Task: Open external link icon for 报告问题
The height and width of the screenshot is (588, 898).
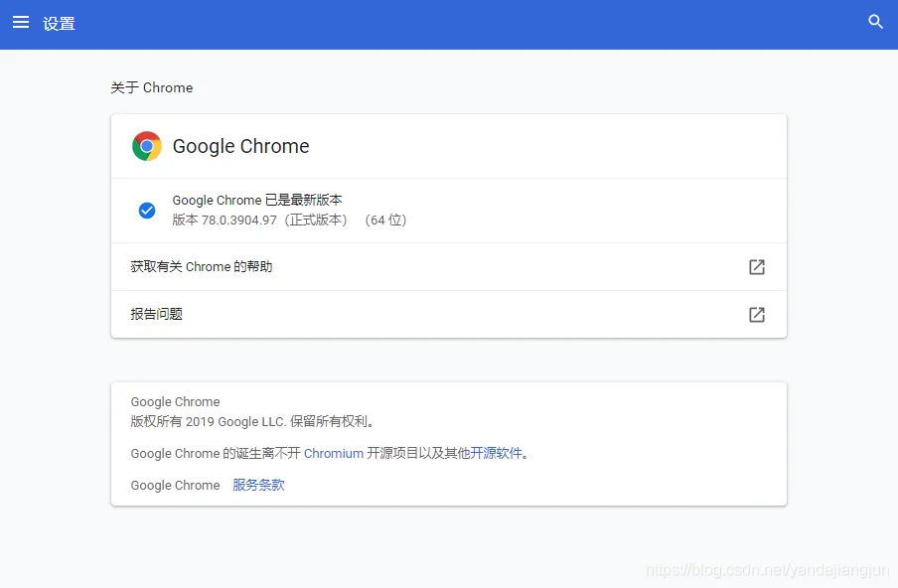Action: [757, 314]
